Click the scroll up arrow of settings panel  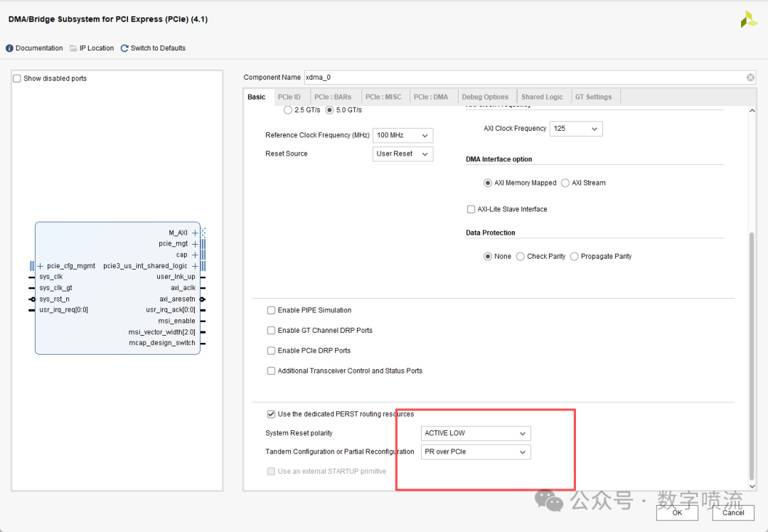(752, 111)
